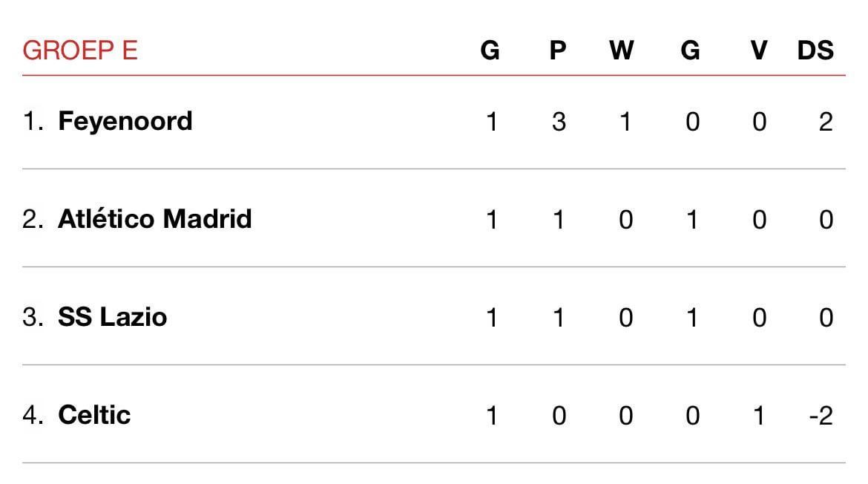Click SS Lazio's goal difference 0
Screen dimensions: 868x484
[826, 318]
